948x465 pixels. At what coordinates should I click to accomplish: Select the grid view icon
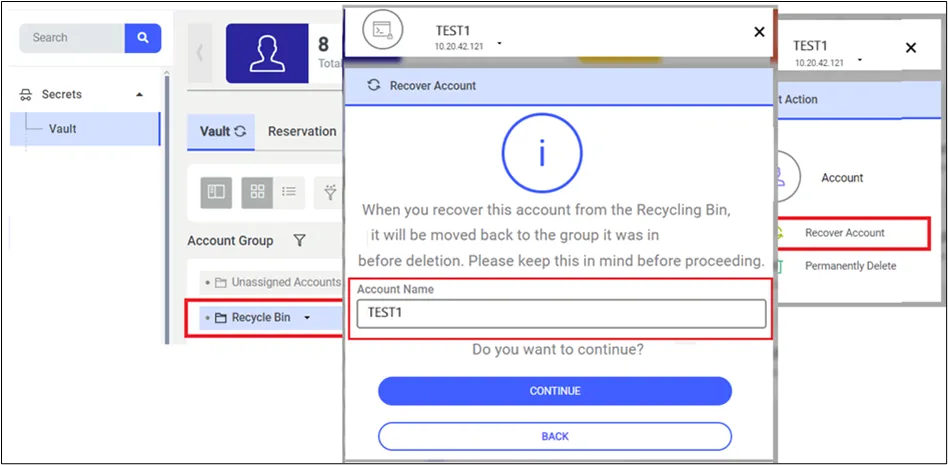257,192
